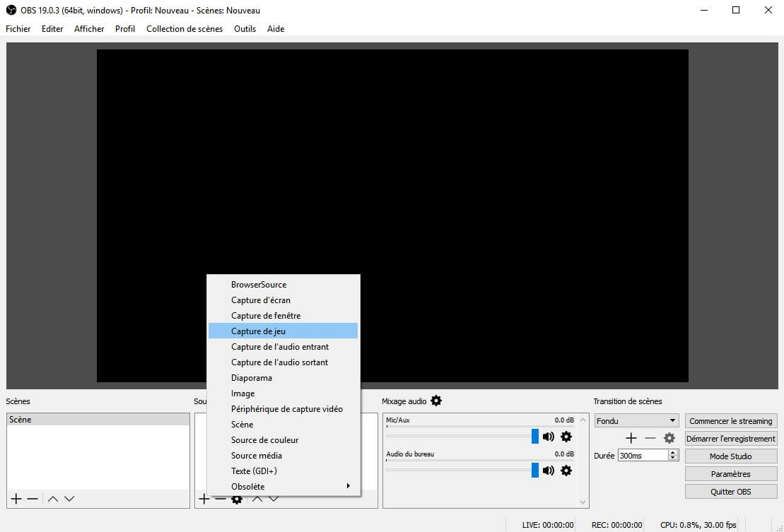Click the REC: 00:00:00 status
This screenshot has height=532, width=784.
(x=616, y=525)
